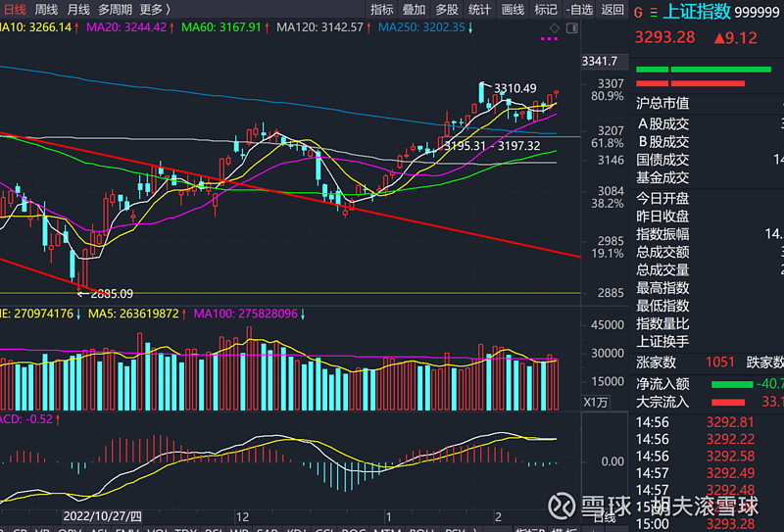Toggle the -自选 watchlist button
This screenshot has width=784, height=532.
pyautogui.click(x=580, y=10)
